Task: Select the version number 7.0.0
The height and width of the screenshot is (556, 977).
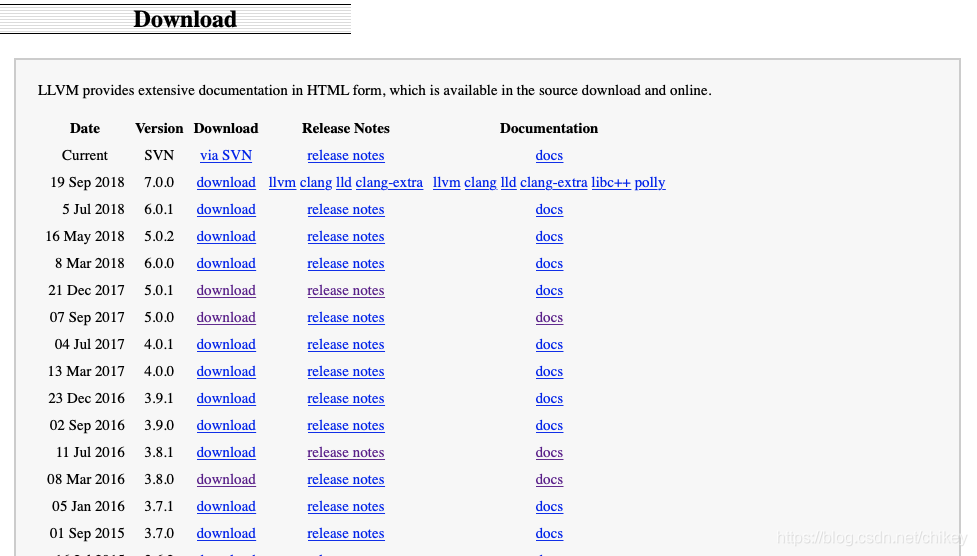Action: pyautogui.click(x=159, y=183)
